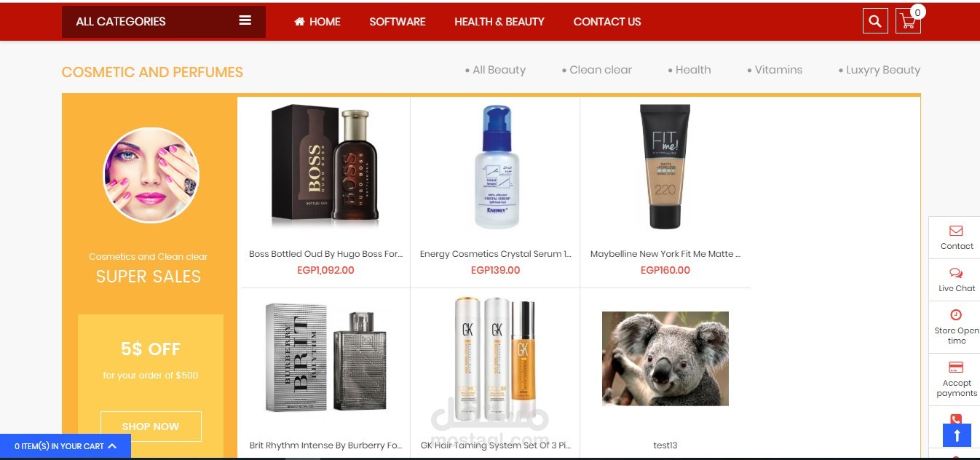Expand the items in your cart bar
Screen dimensions: 980x460
click(66, 446)
